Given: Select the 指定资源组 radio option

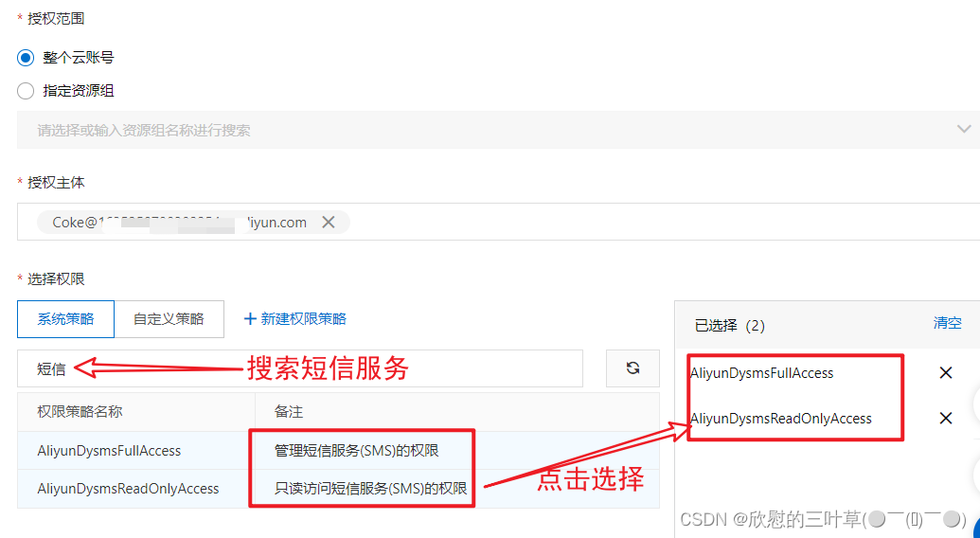Looking at the screenshot, I should (26, 91).
